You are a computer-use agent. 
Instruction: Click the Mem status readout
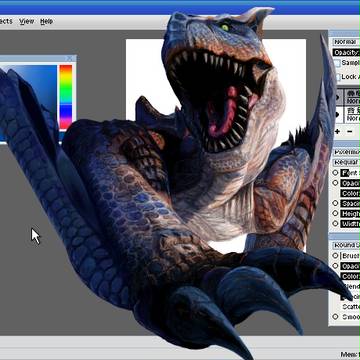350,354
